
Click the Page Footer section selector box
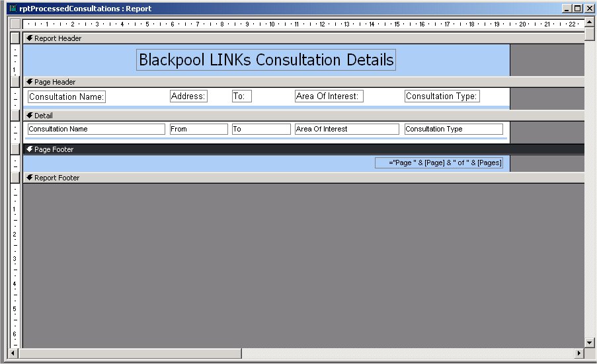coord(15,149)
